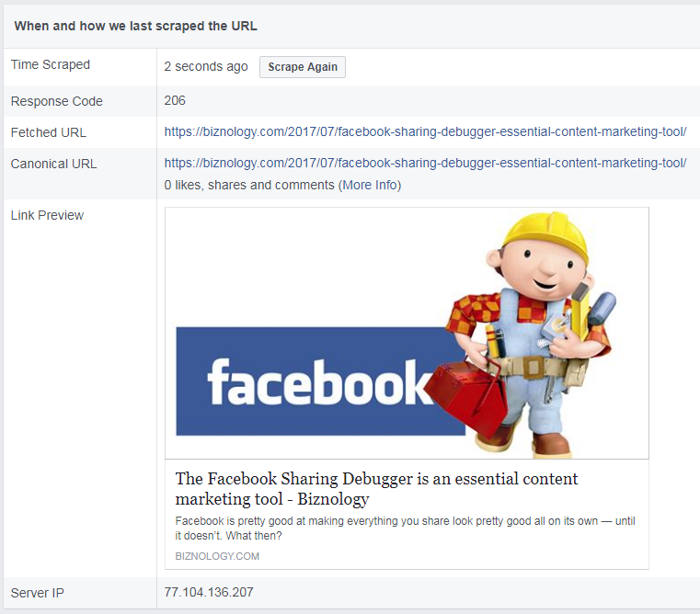The height and width of the screenshot is (614, 700).
Task: Click the Server IP row label
Action: (38, 592)
